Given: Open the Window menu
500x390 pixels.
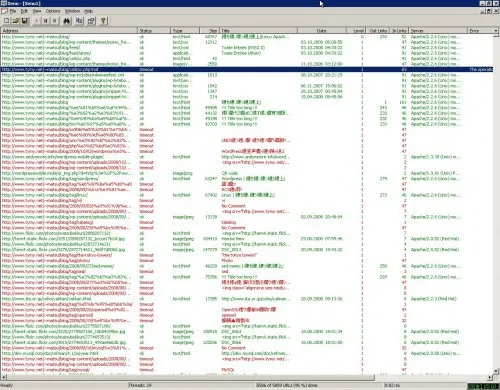Looking at the screenshot, I should point(72,11).
